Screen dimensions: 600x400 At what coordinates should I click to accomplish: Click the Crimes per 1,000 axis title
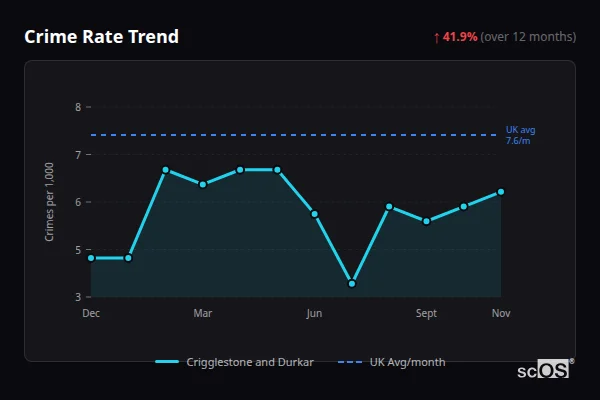pos(49,202)
